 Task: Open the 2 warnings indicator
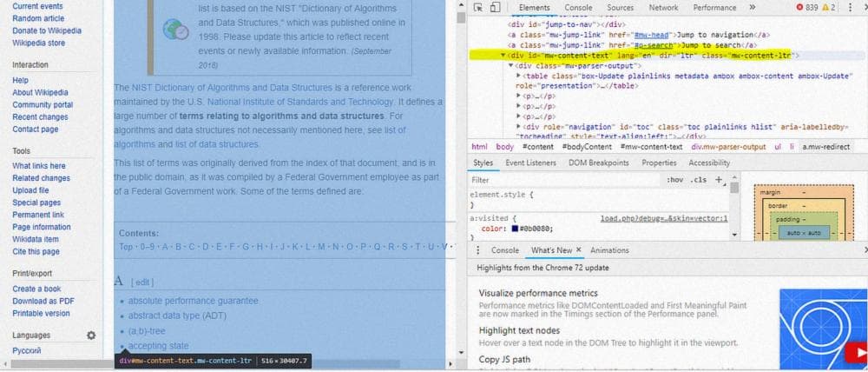click(829, 8)
